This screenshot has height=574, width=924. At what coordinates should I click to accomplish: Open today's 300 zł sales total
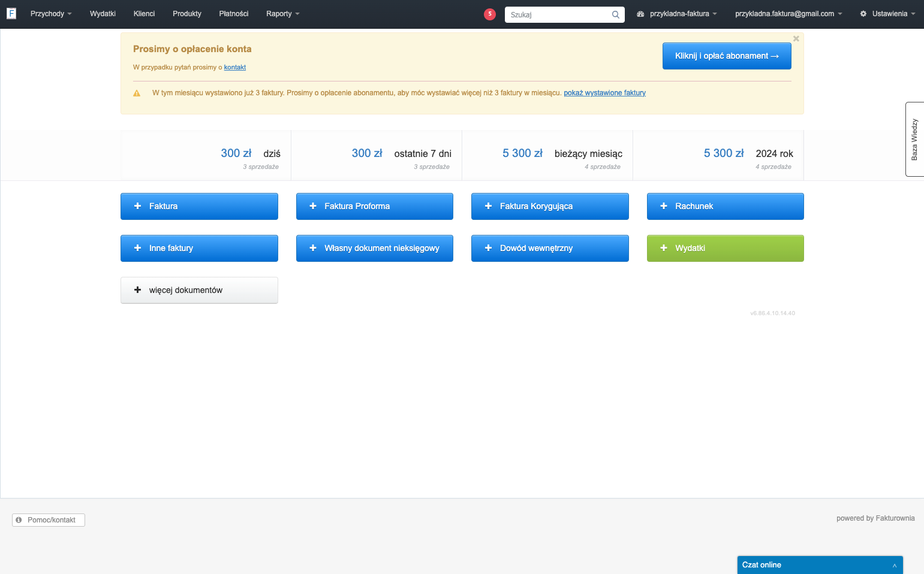(x=236, y=153)
